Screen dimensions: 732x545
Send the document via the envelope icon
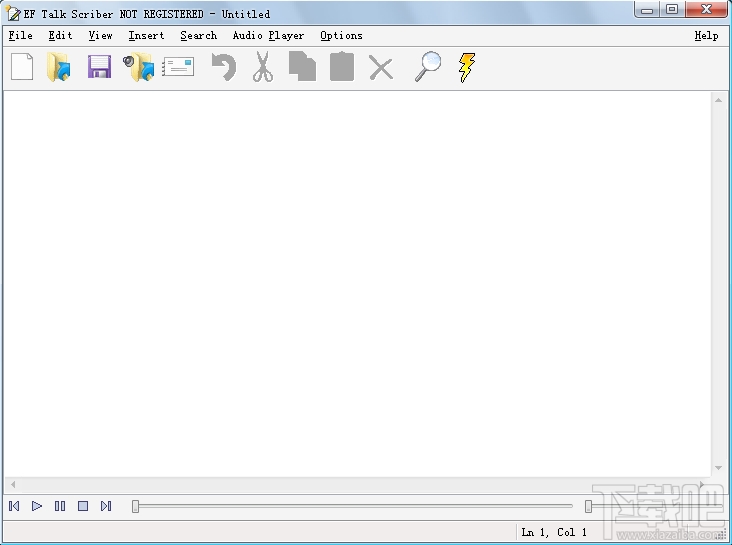click(x=178, y=67)
